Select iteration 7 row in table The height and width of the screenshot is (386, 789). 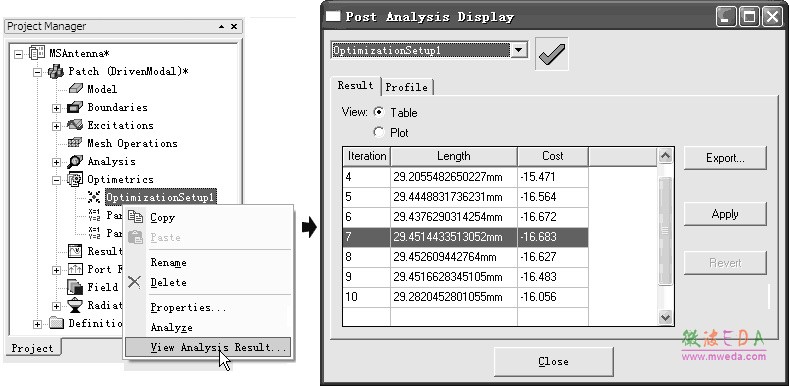465,237
